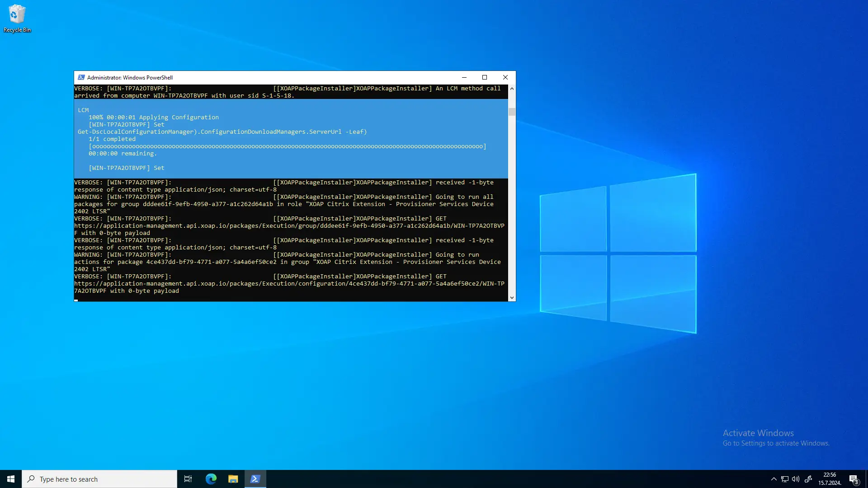Open the notification center icon
Screen dimensions: 868x488
click(x=854, y=479)
